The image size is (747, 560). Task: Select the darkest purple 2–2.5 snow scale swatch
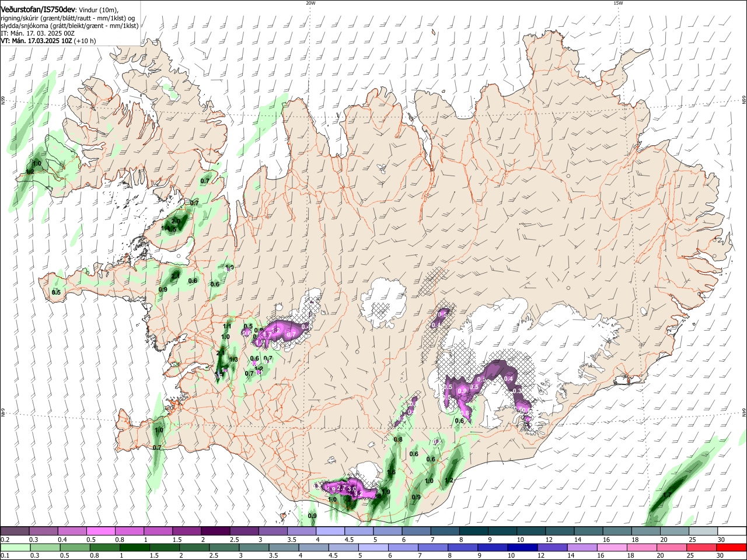(x=215, y=531)
